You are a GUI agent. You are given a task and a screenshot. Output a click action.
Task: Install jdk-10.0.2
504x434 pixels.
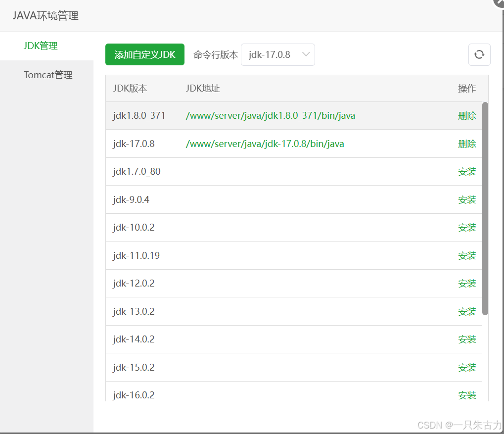(467, 227)
